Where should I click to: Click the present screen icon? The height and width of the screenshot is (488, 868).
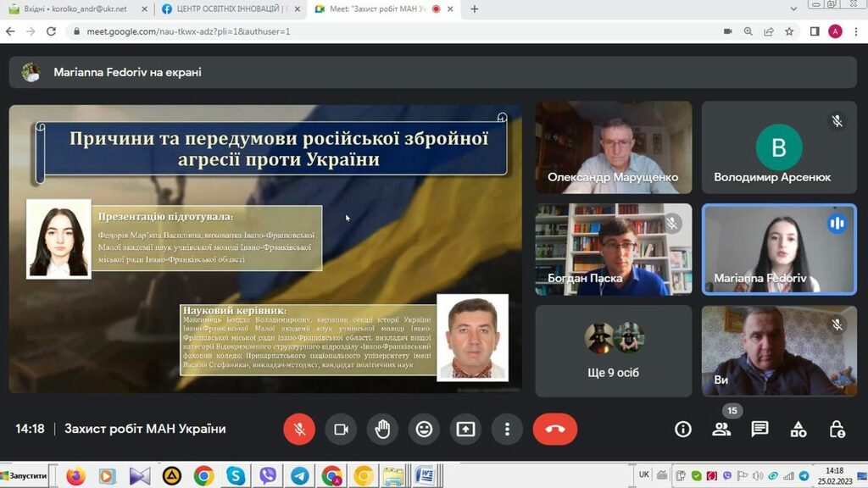click(465, 430)
